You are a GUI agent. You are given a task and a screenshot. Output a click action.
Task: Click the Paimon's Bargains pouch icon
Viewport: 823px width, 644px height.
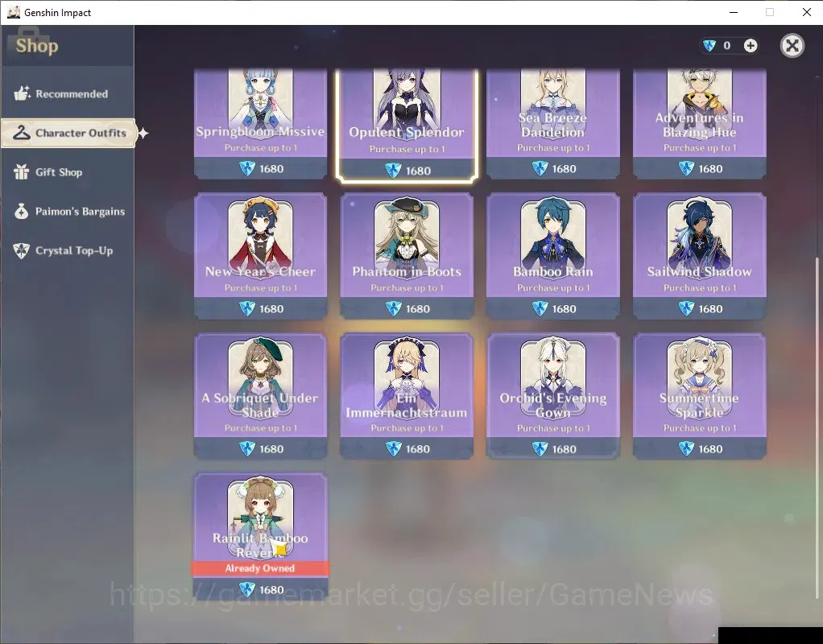tap(22, 211)
